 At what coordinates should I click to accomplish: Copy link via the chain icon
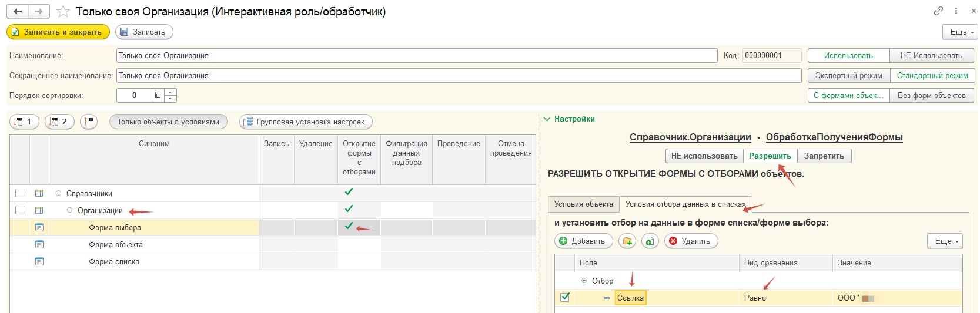938,11
